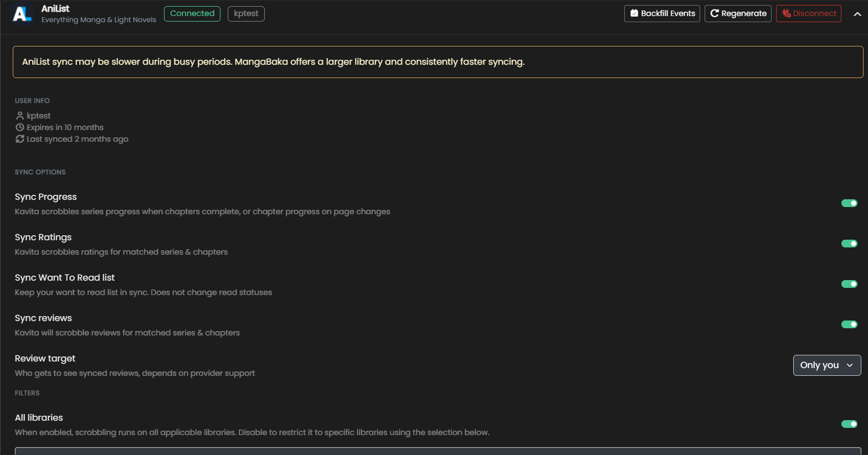The width and height of the screenshot is (868, 455).
Task: Turn off the All libraries switch
Action: (849, 424)
